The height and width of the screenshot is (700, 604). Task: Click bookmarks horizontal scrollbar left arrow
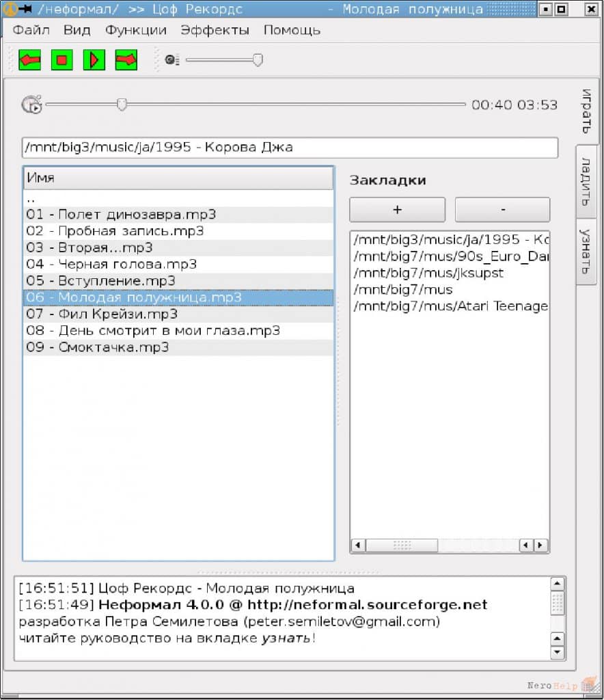pos(358,545)
